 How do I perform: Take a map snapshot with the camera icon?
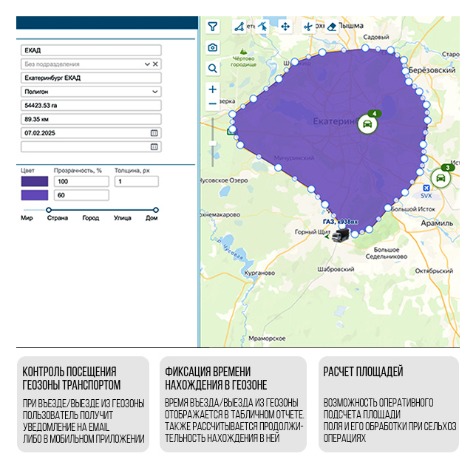(213, 47)
